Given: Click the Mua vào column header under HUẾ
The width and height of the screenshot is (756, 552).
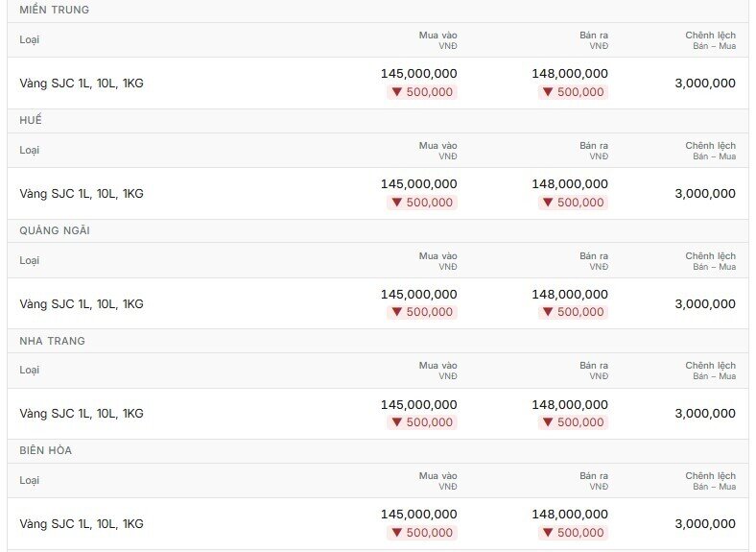Looking at the screenshot, I should pos(437,151).
